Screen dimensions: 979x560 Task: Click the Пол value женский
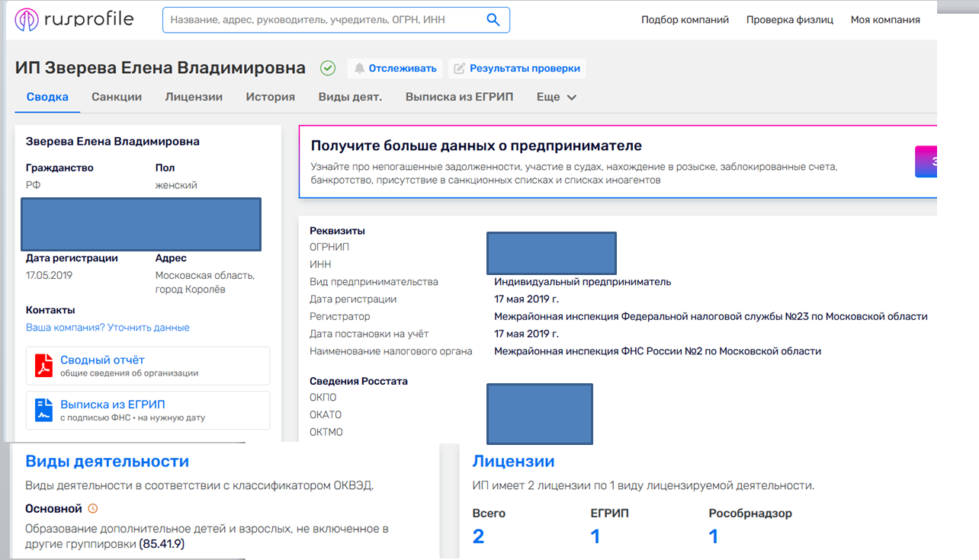click(x=176, y=185)
